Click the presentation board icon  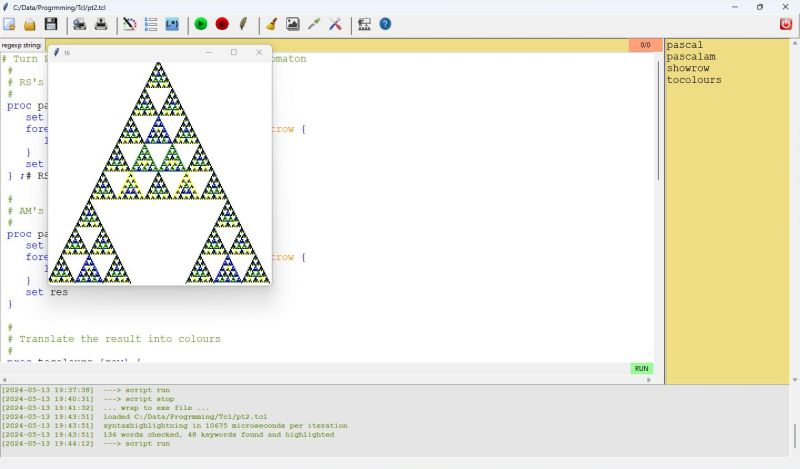pos(364,24)
